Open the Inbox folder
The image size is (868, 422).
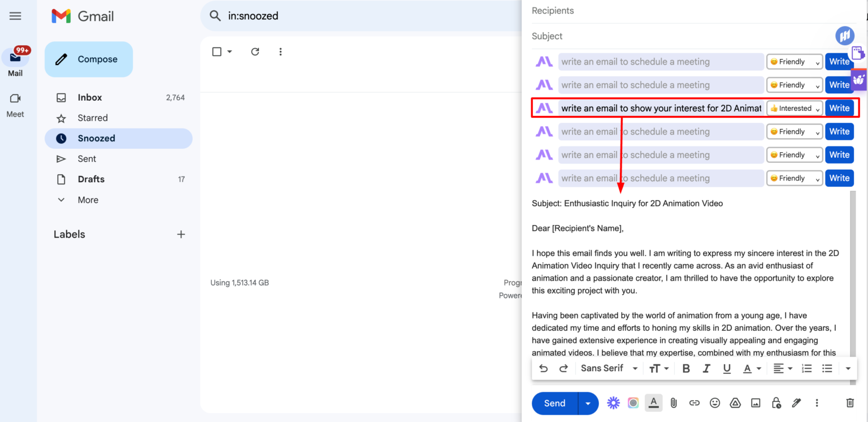click(90, 97)
